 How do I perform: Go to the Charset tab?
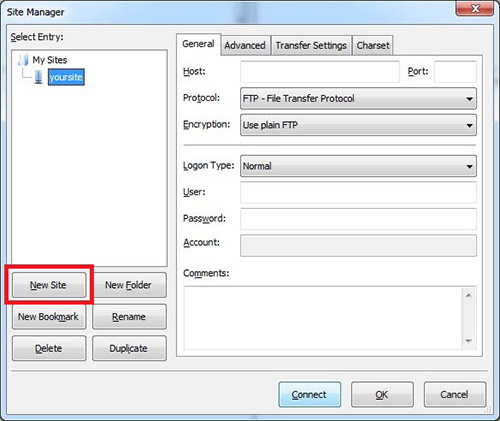tap(373, 45)
